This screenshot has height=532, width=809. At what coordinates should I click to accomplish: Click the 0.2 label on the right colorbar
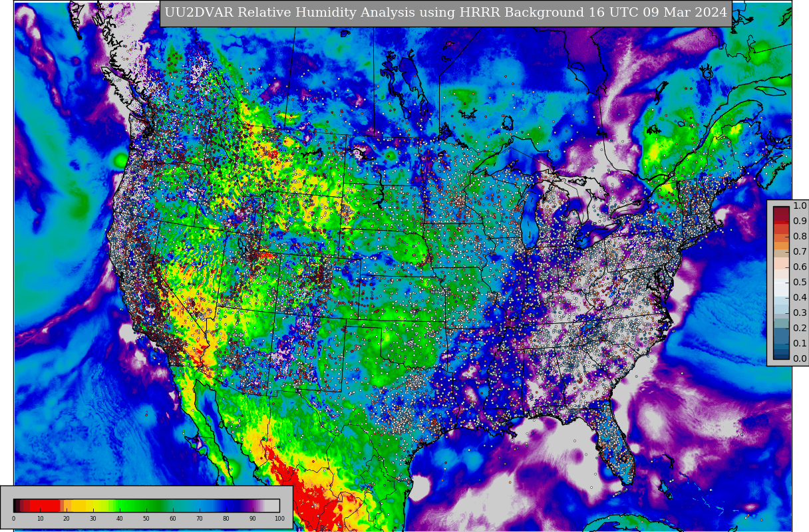point(800,329)
